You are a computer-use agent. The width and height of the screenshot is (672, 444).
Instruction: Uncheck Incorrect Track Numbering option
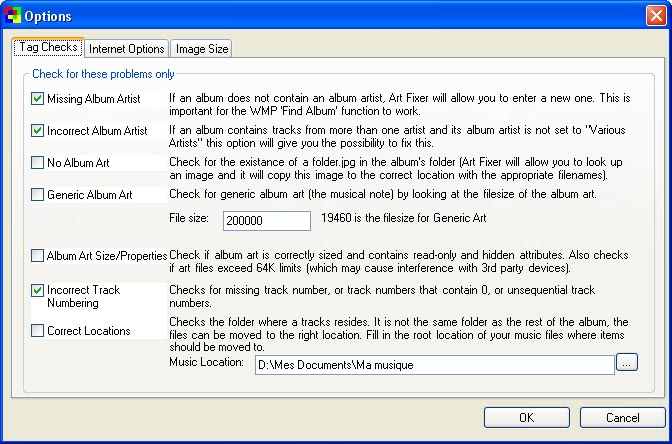point(38,291)
